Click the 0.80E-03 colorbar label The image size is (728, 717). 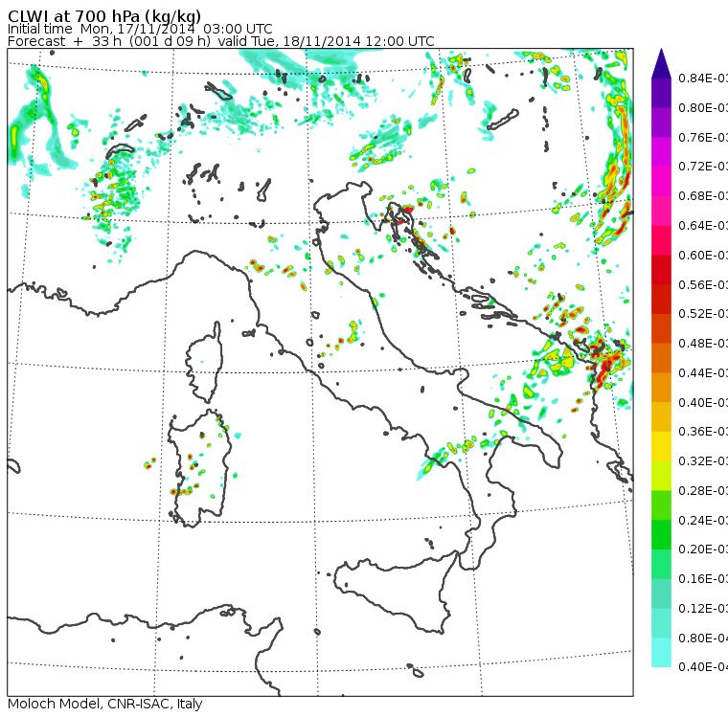point(703,107)
